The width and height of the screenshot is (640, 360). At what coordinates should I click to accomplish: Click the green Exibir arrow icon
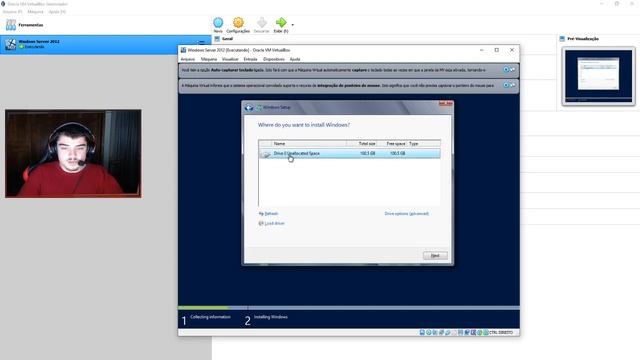(281, 22)
